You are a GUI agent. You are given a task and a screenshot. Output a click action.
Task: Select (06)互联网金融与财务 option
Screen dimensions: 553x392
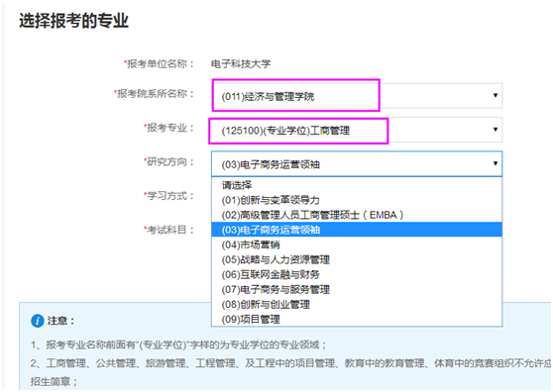click(357, 274)
